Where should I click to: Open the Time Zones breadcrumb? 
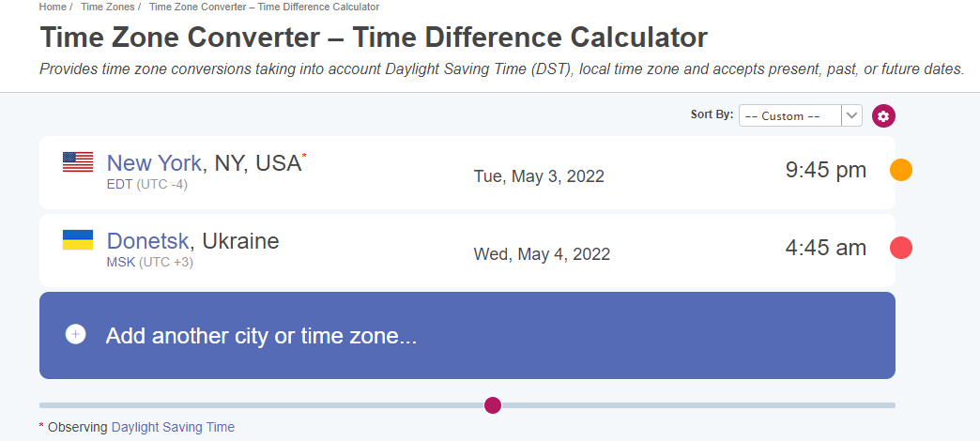pyautogui.click(x=107, y=7)
